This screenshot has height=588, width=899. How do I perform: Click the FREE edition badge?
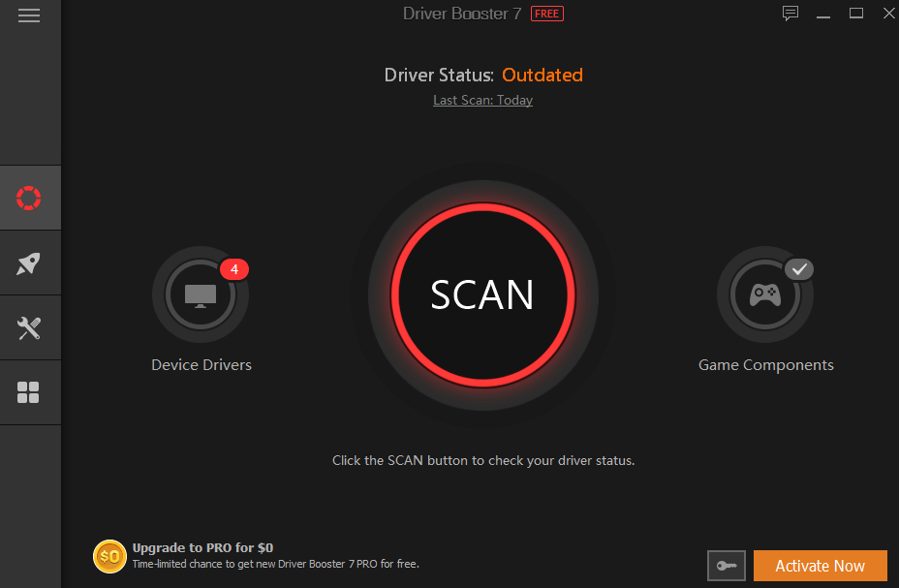(x=547, y=14)
